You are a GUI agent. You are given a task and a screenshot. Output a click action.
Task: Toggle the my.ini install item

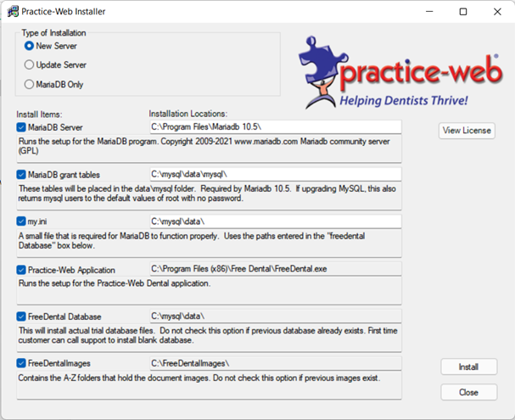click(x=21, y=221)
